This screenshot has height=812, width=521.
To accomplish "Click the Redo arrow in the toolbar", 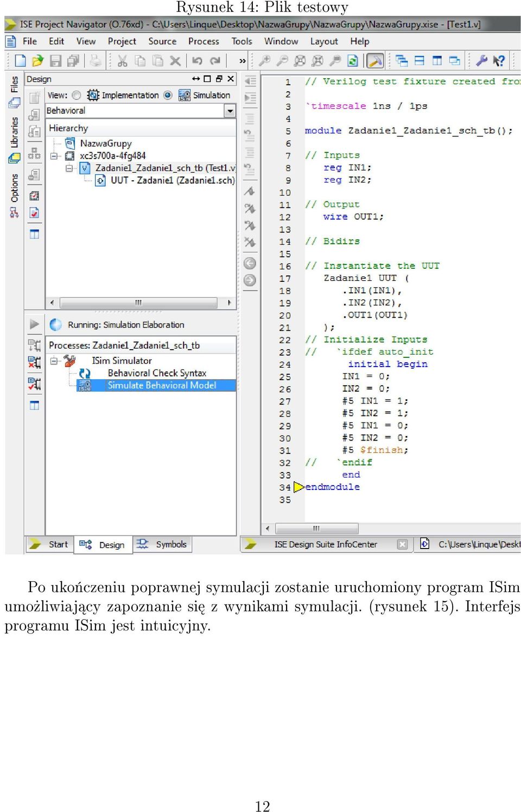I will click(215, 61).
